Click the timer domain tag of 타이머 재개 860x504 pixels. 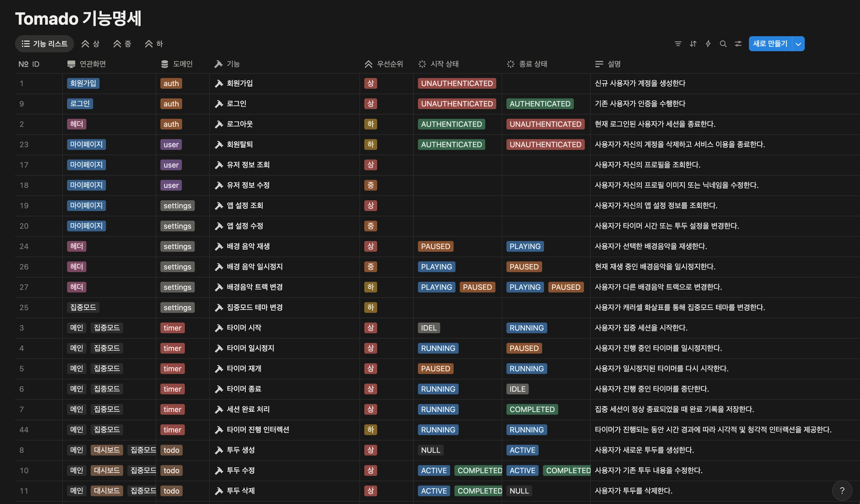[172, 369]
